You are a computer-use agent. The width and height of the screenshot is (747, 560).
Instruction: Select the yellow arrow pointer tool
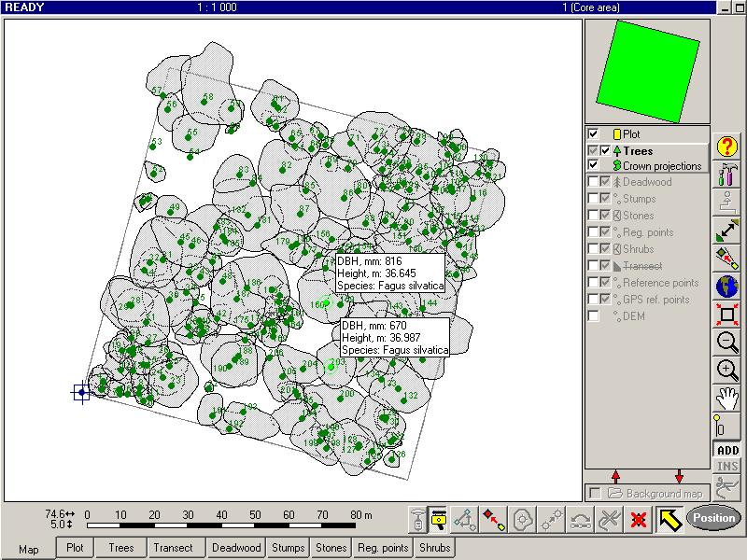click(x=668, y=519)
